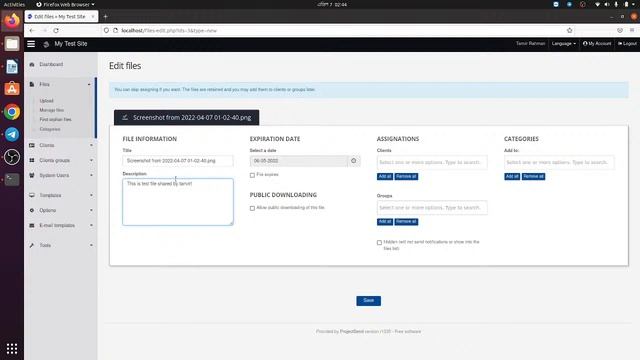Expand the Clients section arrow
Image resolution: width=640 pixels, height=360 pixels.
91,145
